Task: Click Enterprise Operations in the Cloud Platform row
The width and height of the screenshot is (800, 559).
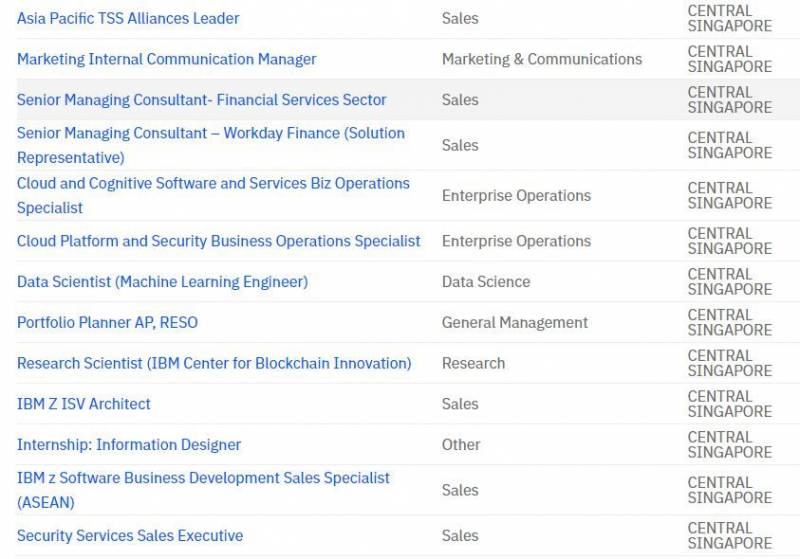Action: coord(516,241)
